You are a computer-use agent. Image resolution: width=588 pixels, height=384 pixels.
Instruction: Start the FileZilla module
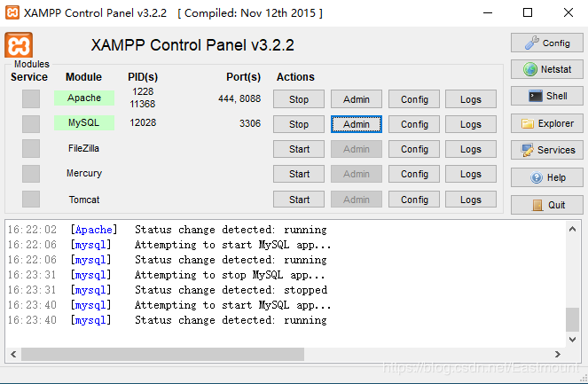click(x=299, y=149)
